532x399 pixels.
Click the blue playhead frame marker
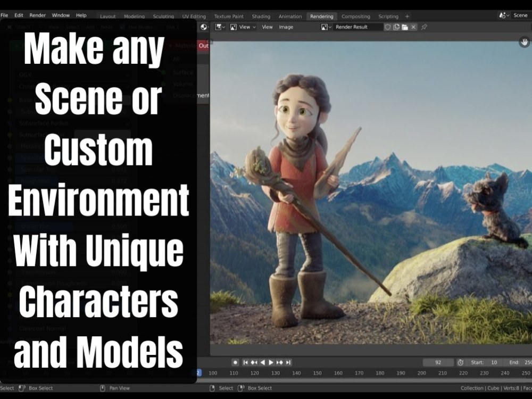coord(199,373)
